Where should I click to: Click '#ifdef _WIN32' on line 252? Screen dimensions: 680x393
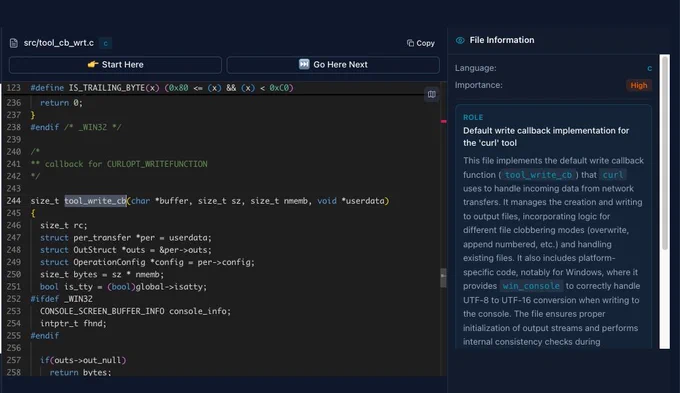[62, 299]
